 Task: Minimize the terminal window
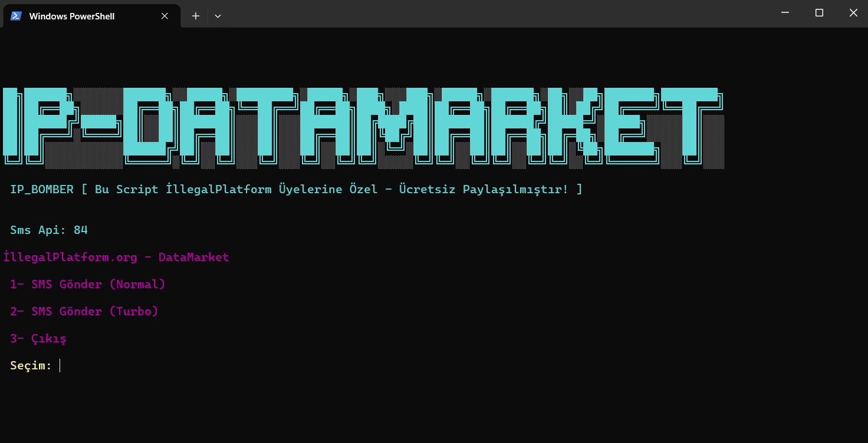[x=785, y=13]
